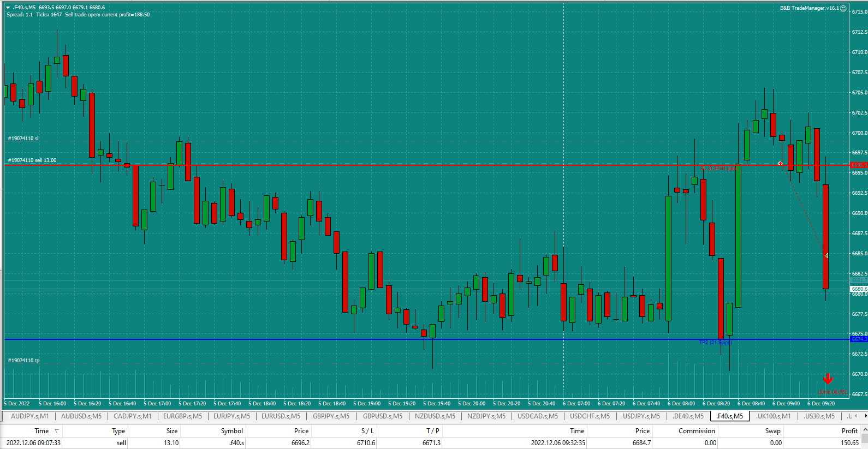The width and height of the screenshot is (868, 449).
Task: Click the '#19074110 sell 13.00' order label
Action: click(32, 160)
